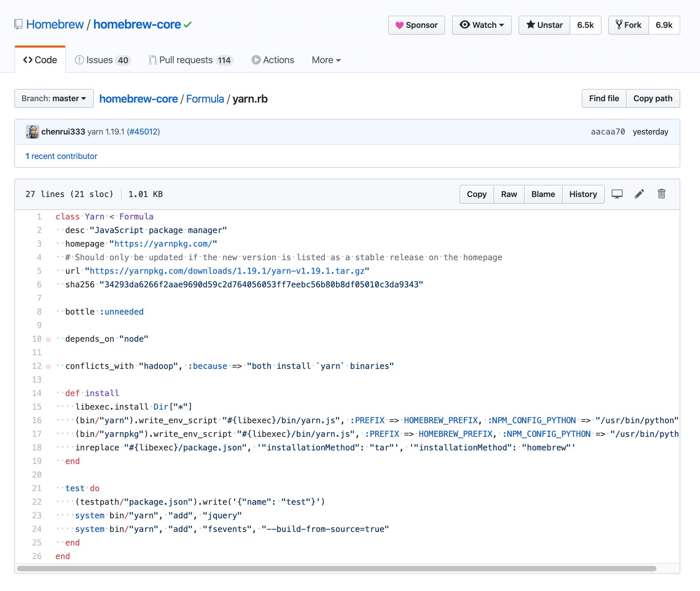Viewport: 700px width, 591px height.
Task: Navigate to homebrew-core breadcrumb
Action: tap(138, 99)
